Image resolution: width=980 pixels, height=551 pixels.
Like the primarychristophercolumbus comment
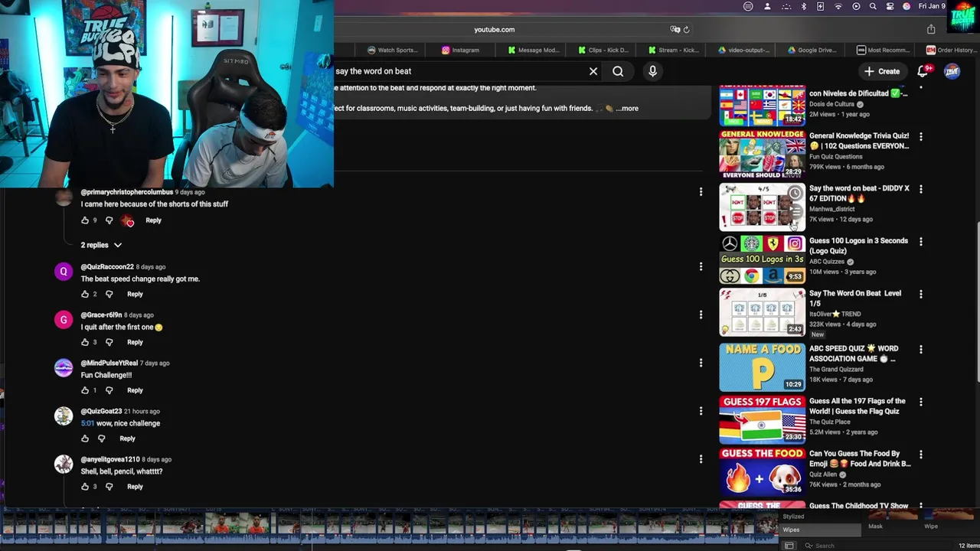click(85, 220)
